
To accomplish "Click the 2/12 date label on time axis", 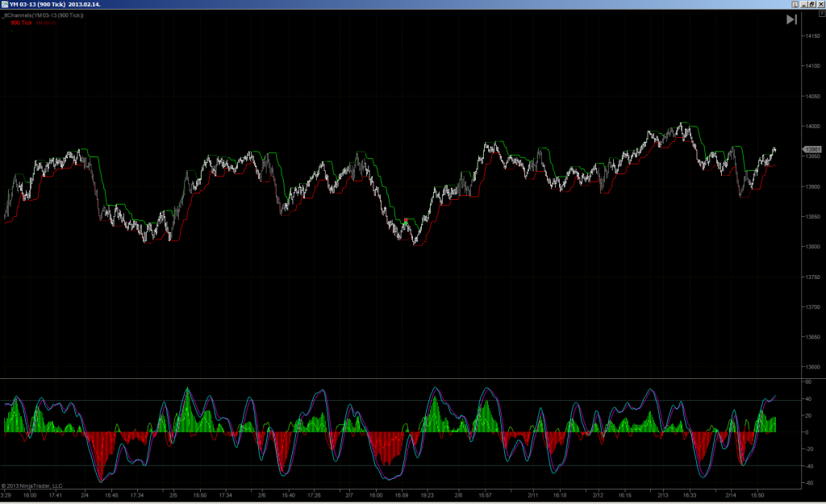I will (598, 495).
